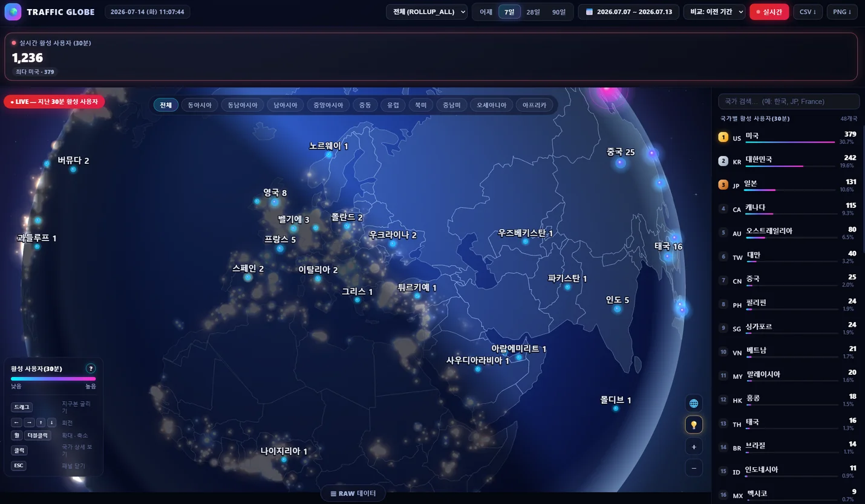Image resolution: width=865 pixels, height=504 pixels.
Task: Select 대만 in the country list
Action: click(787, 257)
